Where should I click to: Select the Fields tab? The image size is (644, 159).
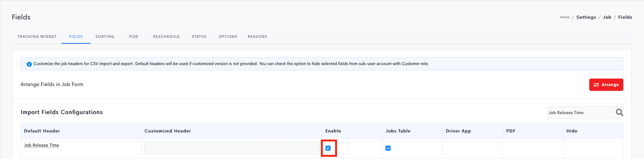76,37
